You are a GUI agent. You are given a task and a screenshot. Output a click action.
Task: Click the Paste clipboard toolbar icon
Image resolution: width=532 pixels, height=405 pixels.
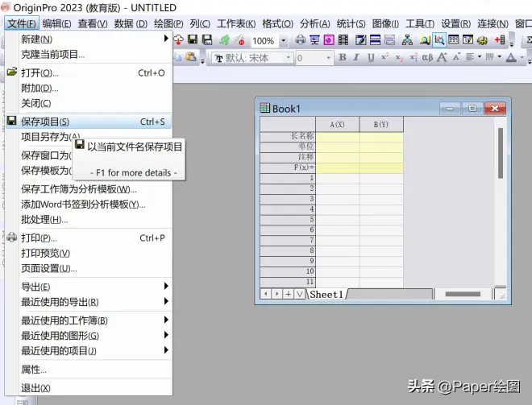pos(191,57)
